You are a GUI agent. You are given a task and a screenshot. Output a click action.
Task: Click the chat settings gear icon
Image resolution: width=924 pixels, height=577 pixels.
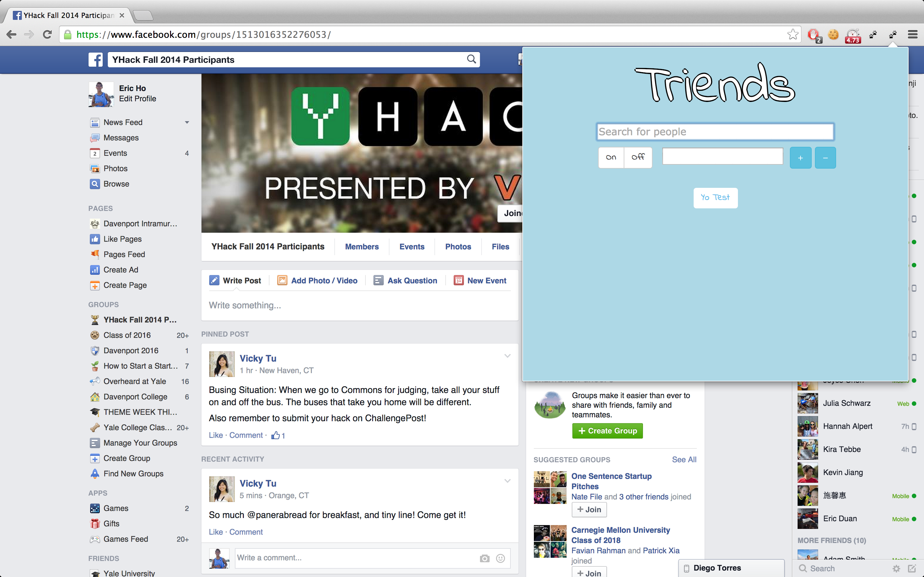click(896, 568)
